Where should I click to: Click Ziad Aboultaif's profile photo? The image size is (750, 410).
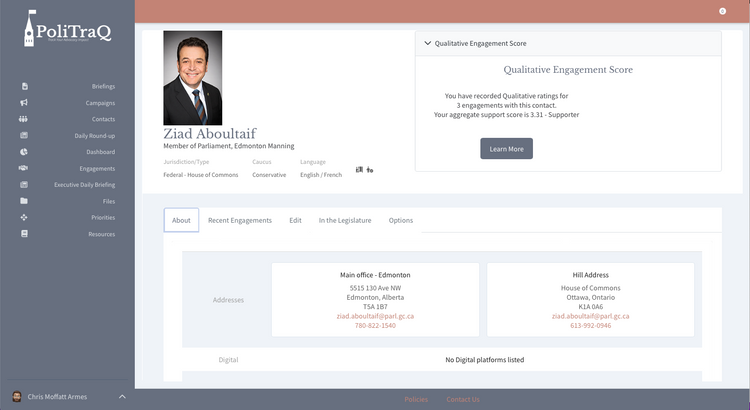[193, 78]
